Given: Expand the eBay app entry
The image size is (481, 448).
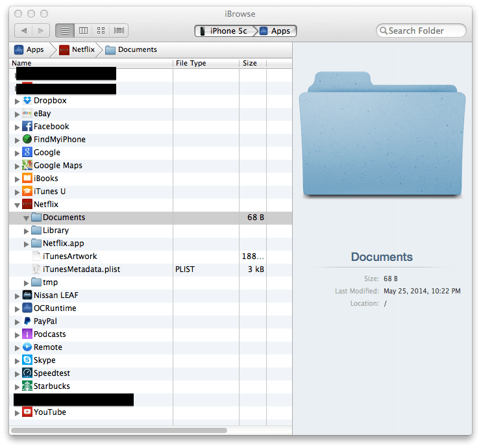Looking at the screenshot, I should pos(18,114).
